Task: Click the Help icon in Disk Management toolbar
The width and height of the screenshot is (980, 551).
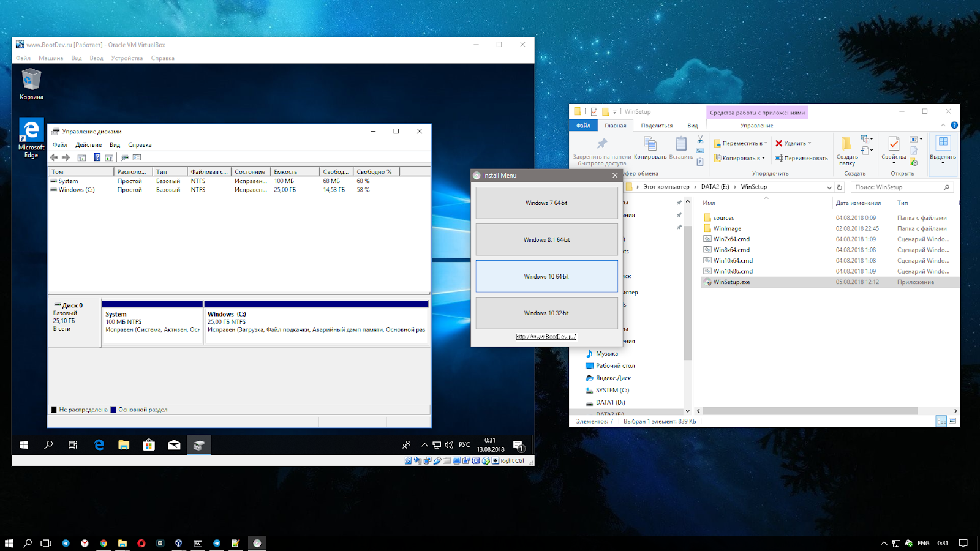Action: coord(97,157)
